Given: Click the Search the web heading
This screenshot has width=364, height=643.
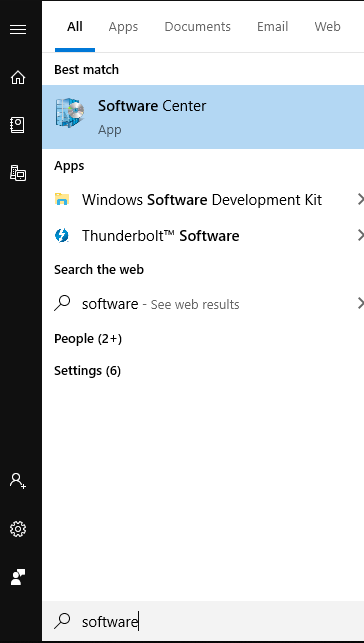Looking at the screenshot, I should click(99, 269).
